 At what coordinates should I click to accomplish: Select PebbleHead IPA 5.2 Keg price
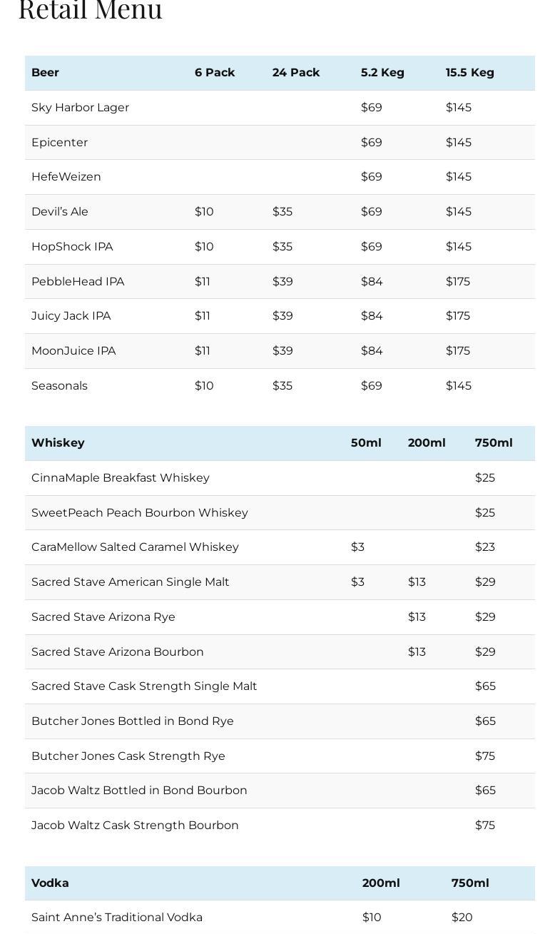click(372, 282)
